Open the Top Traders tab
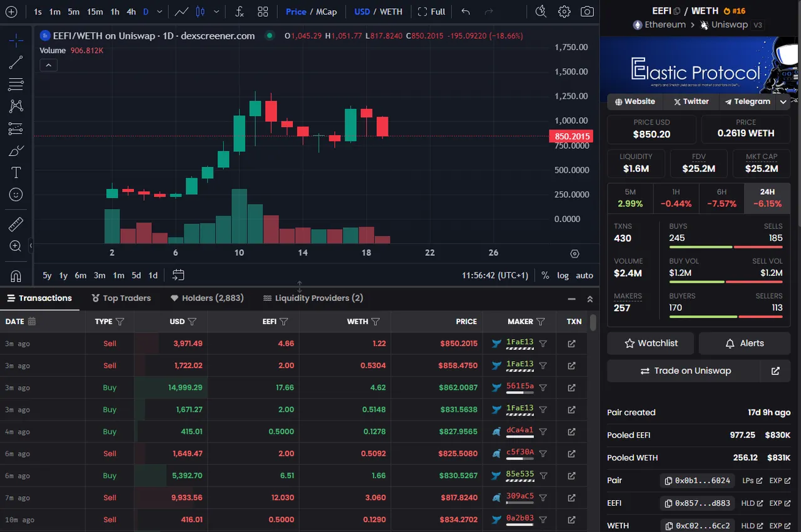The height and width of the screenshot is (532, 801). click(x=121, y=298)
